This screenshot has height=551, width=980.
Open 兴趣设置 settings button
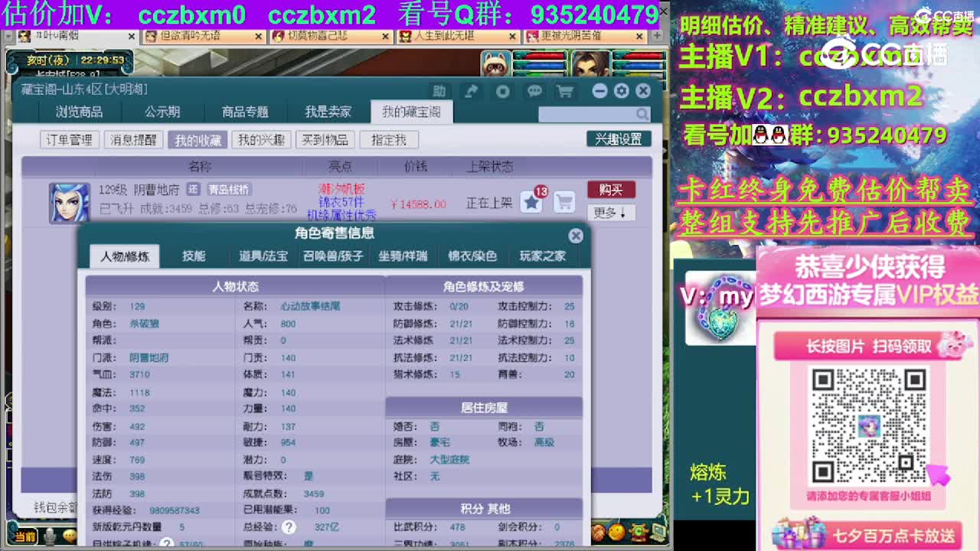(x=619, y=139)
